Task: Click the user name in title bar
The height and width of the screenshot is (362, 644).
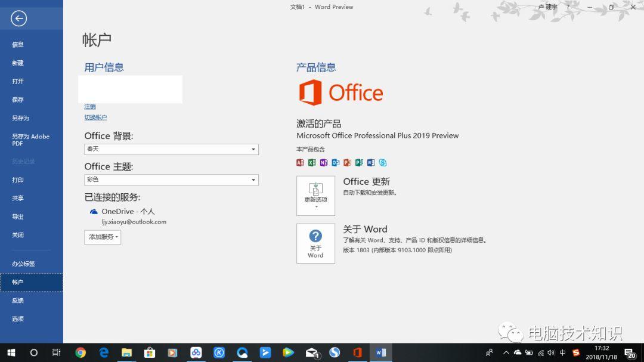Action: coord(547,7)
